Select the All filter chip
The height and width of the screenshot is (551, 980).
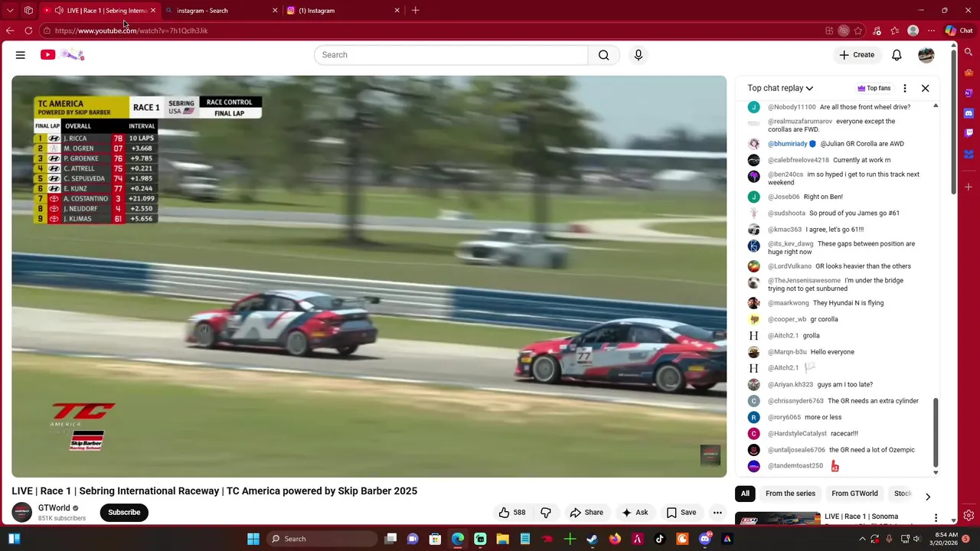[x=745, y=494]
